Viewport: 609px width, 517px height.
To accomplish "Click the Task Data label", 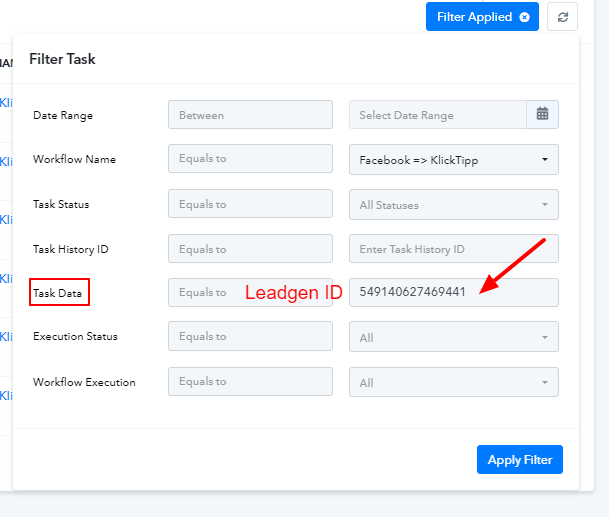I will [x=57, y=293].
